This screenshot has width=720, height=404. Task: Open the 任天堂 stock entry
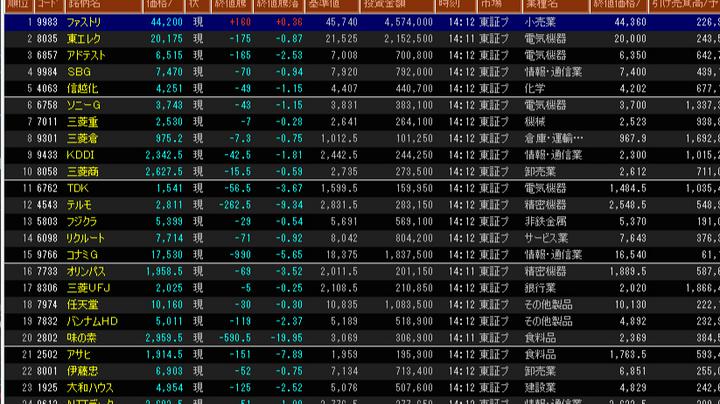tap(83, 305)
